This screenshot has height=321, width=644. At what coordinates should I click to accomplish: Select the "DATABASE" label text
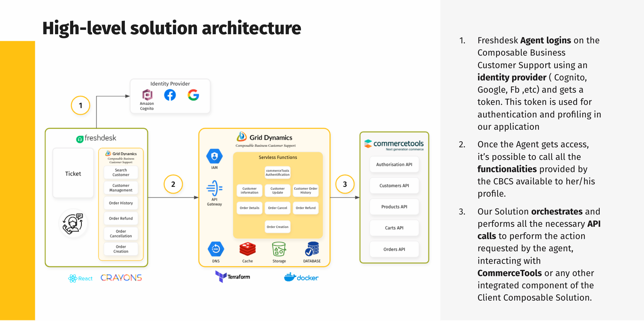point(312,261)
